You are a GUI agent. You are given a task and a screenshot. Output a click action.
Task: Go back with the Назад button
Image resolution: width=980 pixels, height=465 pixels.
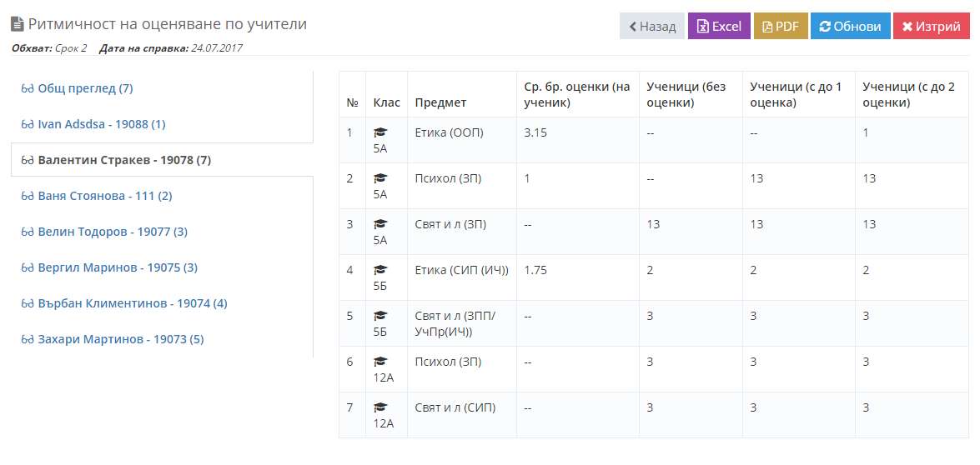tap(652, 26)
